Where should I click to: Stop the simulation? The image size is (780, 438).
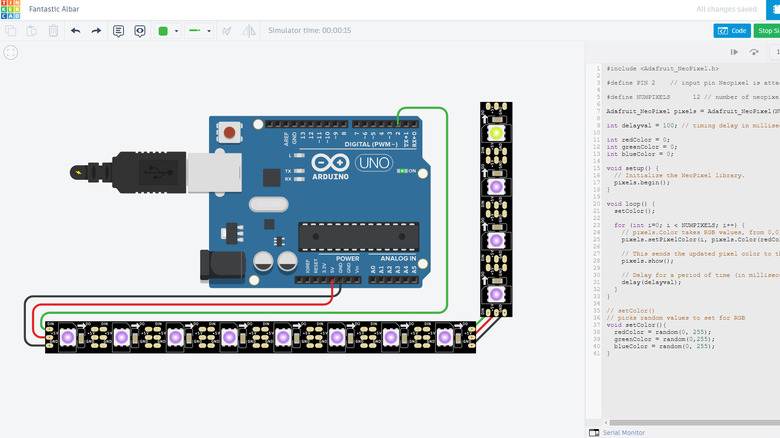tap(767, 31)
